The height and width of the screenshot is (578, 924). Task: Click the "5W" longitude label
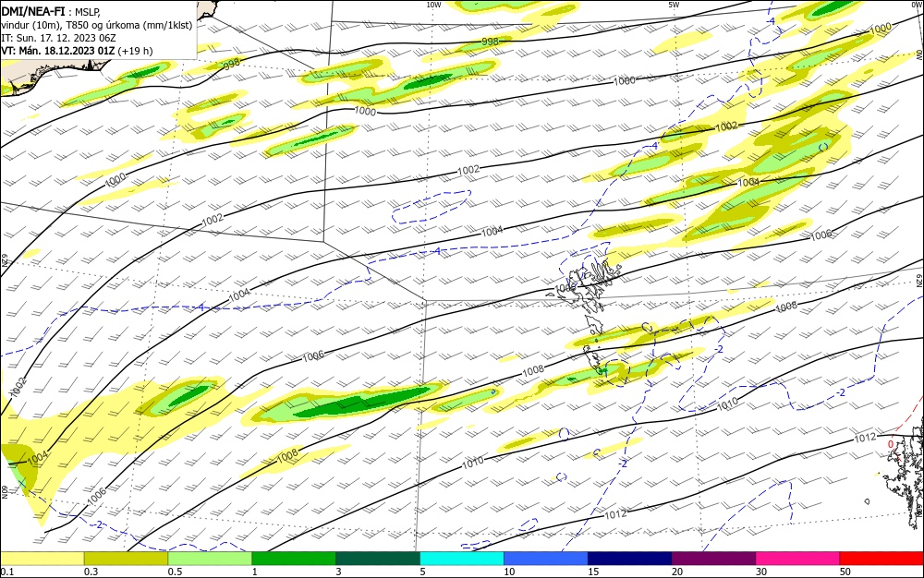(674, 5)
